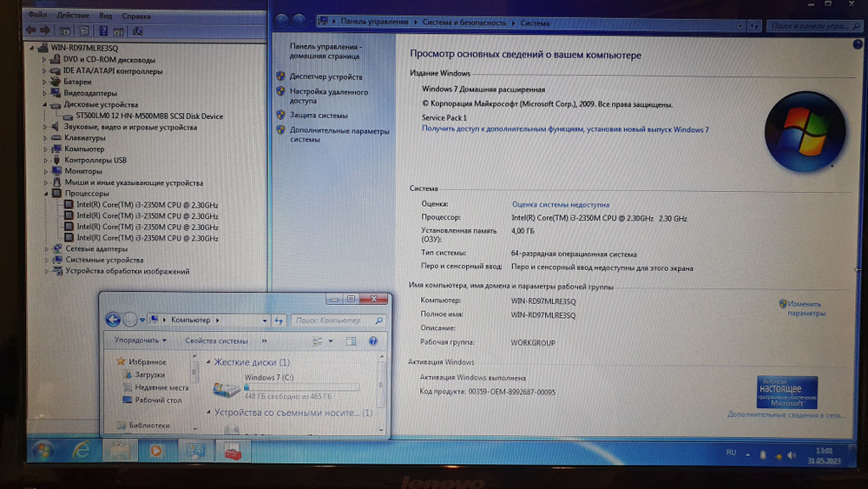
Task: Open the Вид menu in Device Manager
Action: tap(106, 16)
